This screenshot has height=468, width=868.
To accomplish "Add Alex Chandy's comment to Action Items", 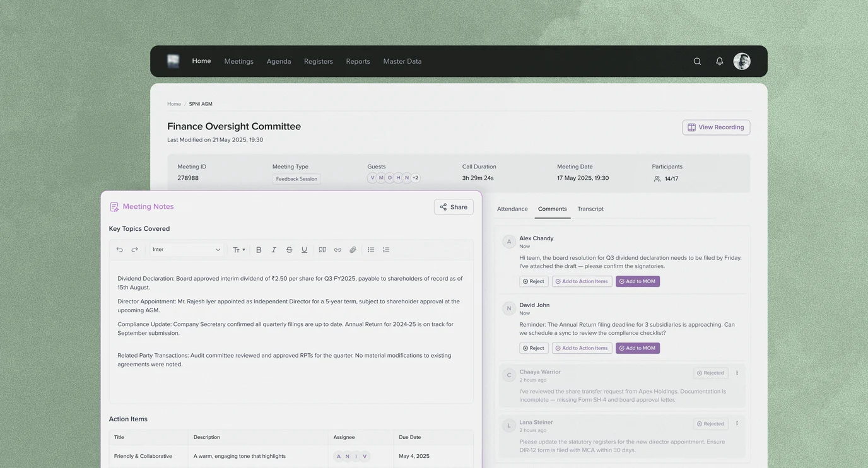I will (582, 281).
